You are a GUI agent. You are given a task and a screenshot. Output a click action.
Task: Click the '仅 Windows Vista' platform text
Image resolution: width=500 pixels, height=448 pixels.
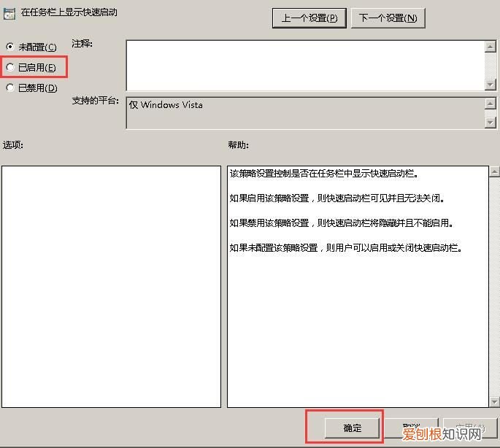point(166,104)
